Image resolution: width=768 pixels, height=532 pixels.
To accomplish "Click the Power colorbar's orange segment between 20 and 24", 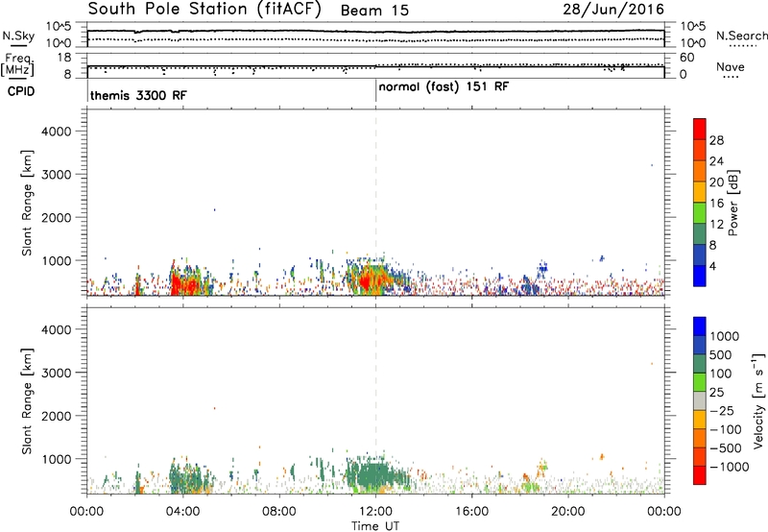I will 700,171.
